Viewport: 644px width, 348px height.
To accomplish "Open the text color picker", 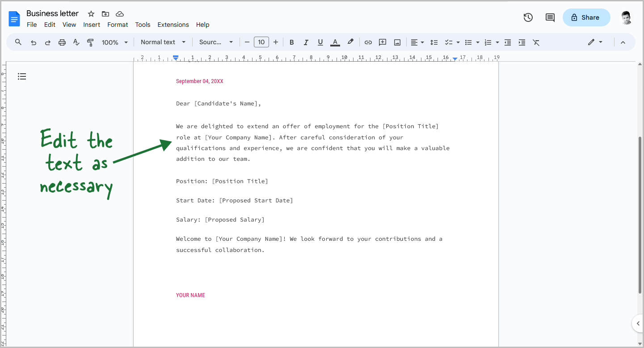I will (x=335, y=42).
